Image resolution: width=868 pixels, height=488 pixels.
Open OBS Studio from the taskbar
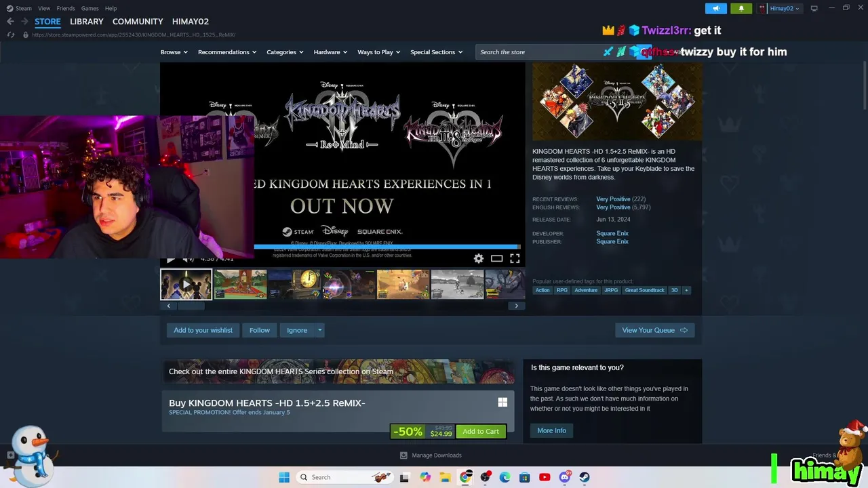click(x=486, y=477)
